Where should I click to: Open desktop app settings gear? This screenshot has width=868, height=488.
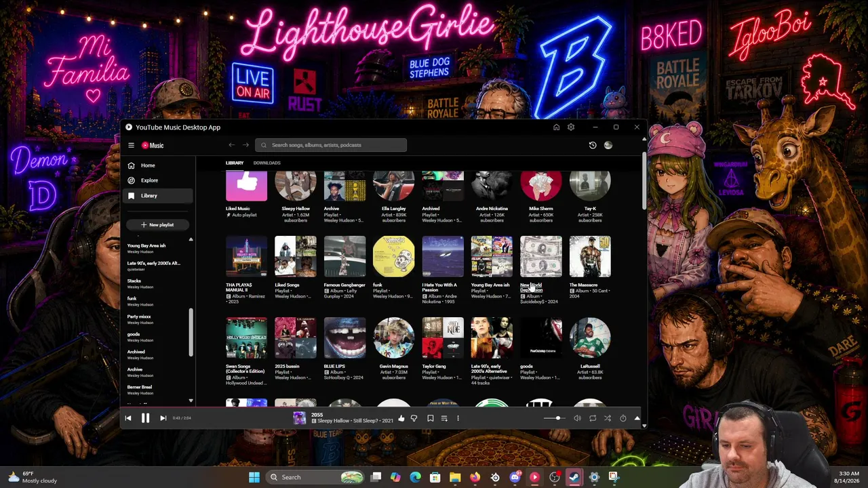[571, 127]
